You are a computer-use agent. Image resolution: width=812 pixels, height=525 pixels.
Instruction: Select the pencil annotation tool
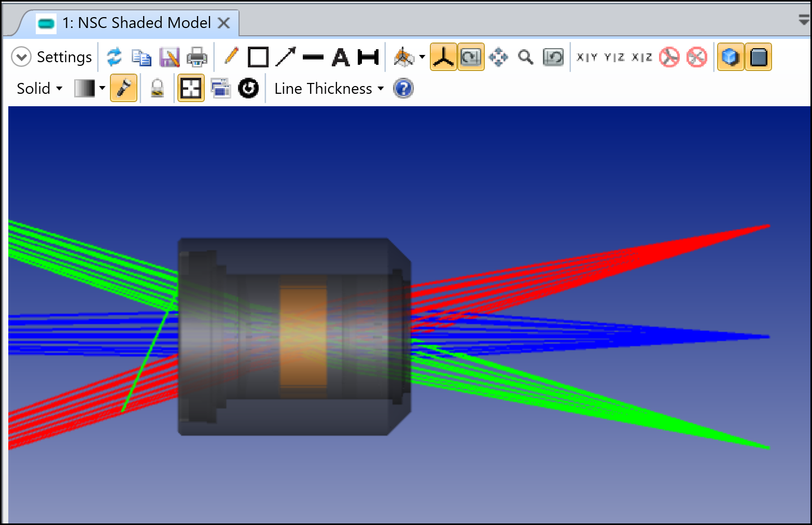[x=231, y=56]
